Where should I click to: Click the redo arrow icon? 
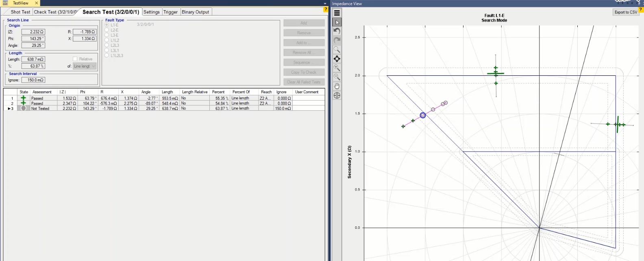click(337, 40)
